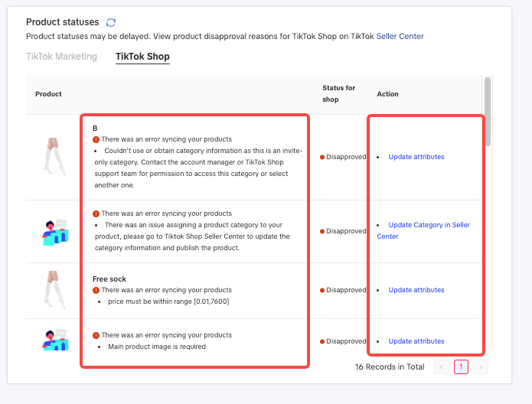
Task: Switch to the TikTok Marketing tab
Action: (x=61, y=57)
